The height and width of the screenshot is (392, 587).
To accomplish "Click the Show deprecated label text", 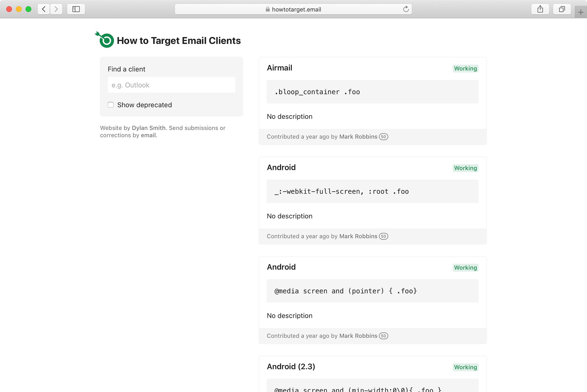I will (144, 105).
